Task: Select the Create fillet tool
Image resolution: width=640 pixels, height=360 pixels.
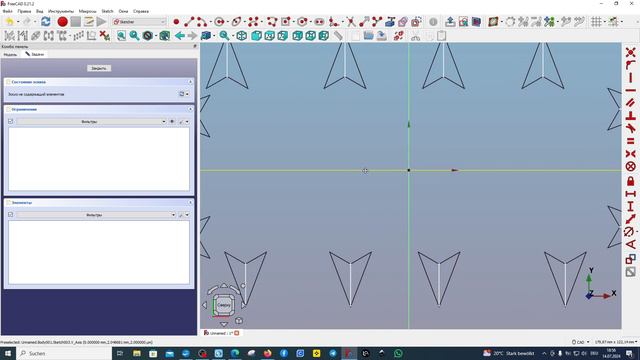Action: click(x=334, y=22)
